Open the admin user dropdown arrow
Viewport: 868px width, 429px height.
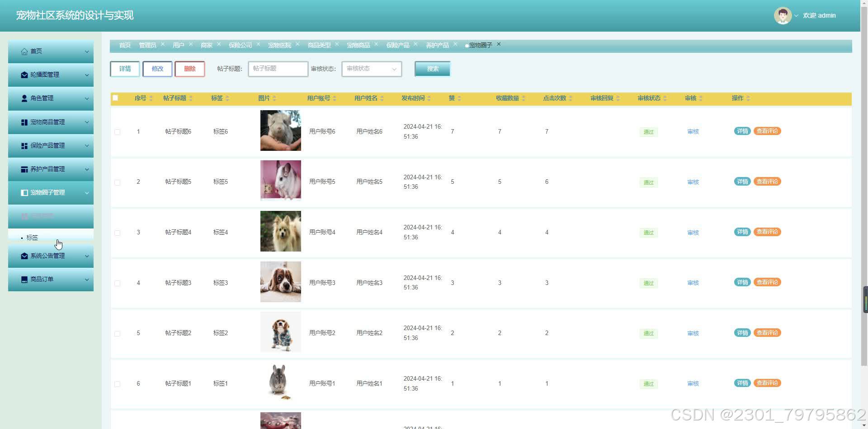[x=797, y=16]
